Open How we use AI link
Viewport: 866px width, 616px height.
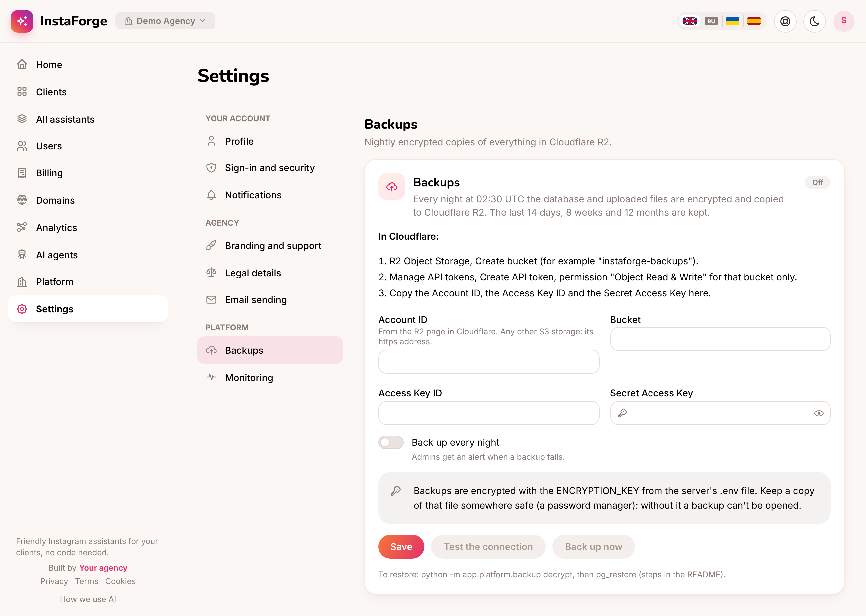point(88,599)
